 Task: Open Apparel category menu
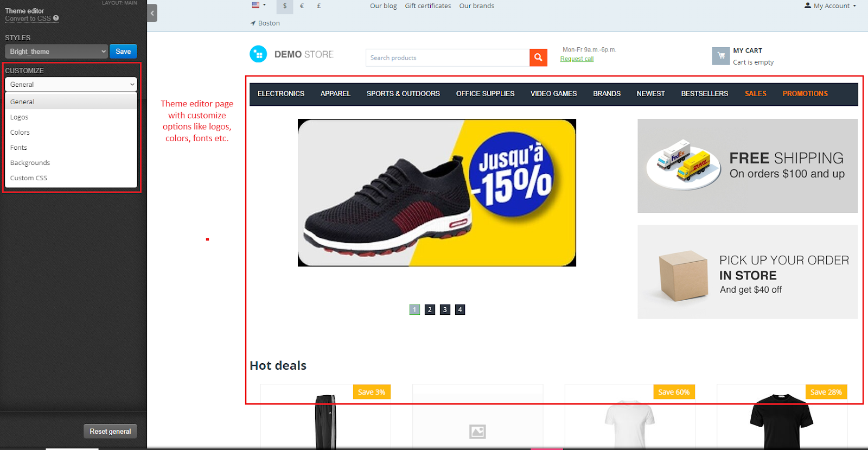click(335, 94)
